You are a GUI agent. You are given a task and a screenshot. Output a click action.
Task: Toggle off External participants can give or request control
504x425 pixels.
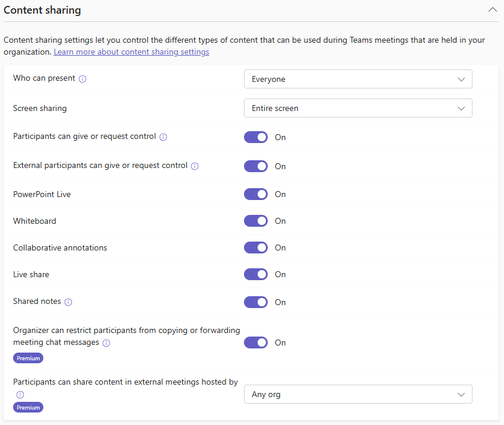click(256, 166)
